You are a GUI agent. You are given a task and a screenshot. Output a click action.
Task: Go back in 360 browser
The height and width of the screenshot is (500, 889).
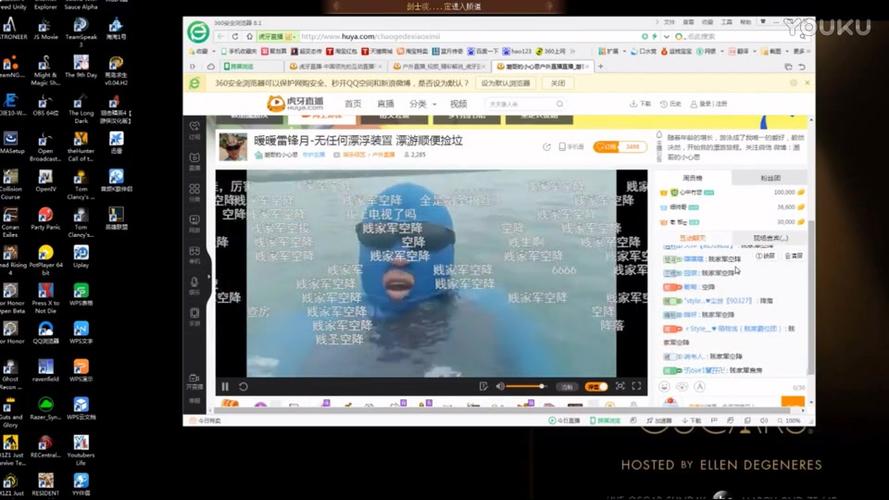pos(221,36)
